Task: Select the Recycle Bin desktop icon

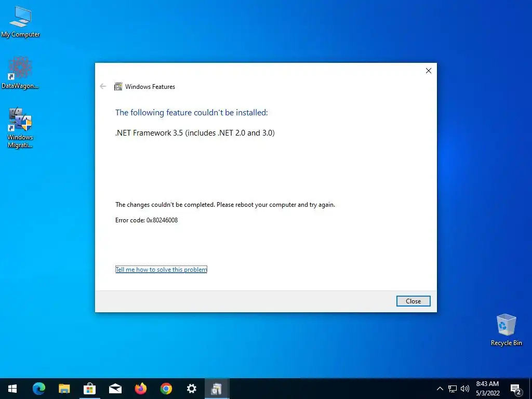Action: coord(506,330)
